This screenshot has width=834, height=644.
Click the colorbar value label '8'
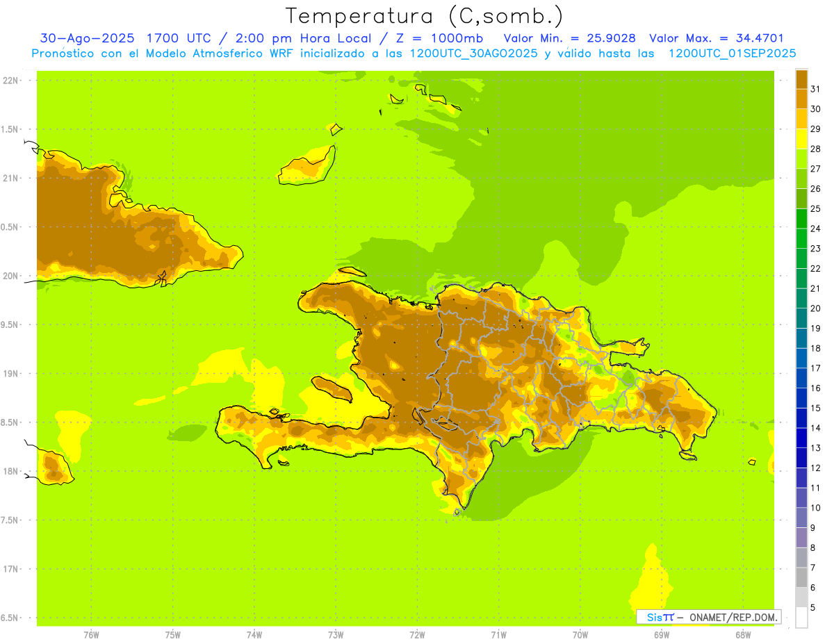pos(813,548)
